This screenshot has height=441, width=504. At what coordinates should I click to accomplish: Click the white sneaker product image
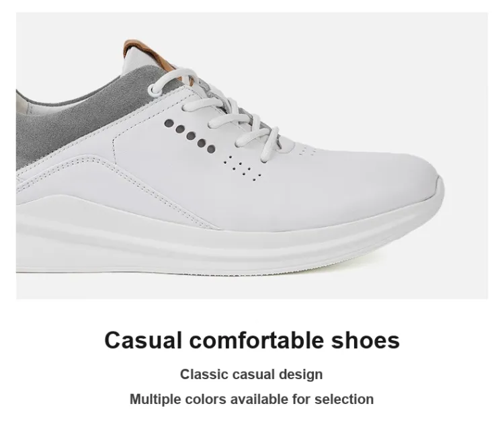252,156
